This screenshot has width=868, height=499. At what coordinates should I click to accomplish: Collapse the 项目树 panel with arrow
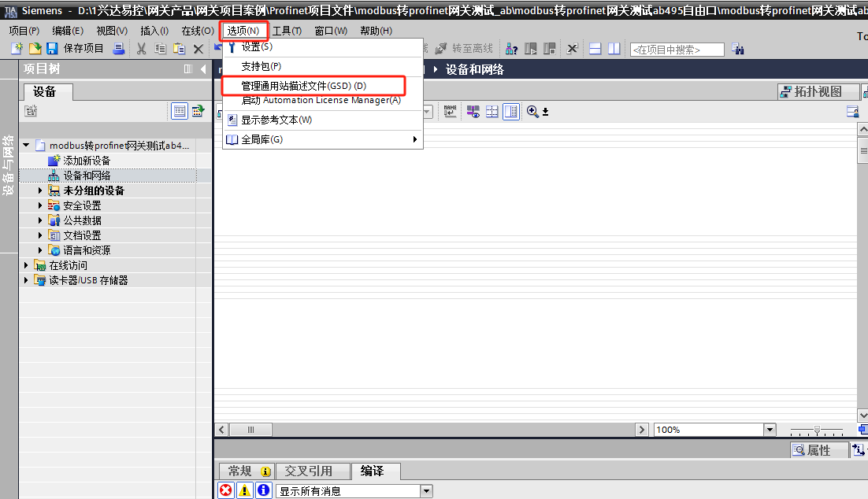click(204, 69)
